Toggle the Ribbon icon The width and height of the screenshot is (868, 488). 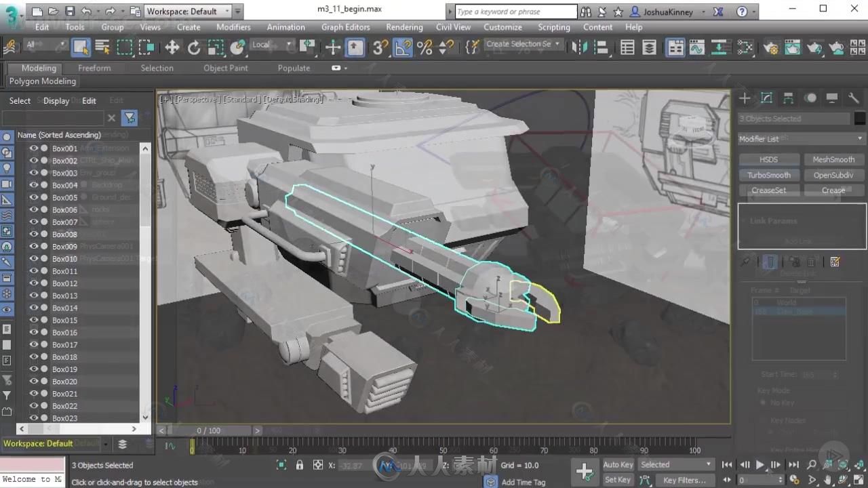coord(675,47)
